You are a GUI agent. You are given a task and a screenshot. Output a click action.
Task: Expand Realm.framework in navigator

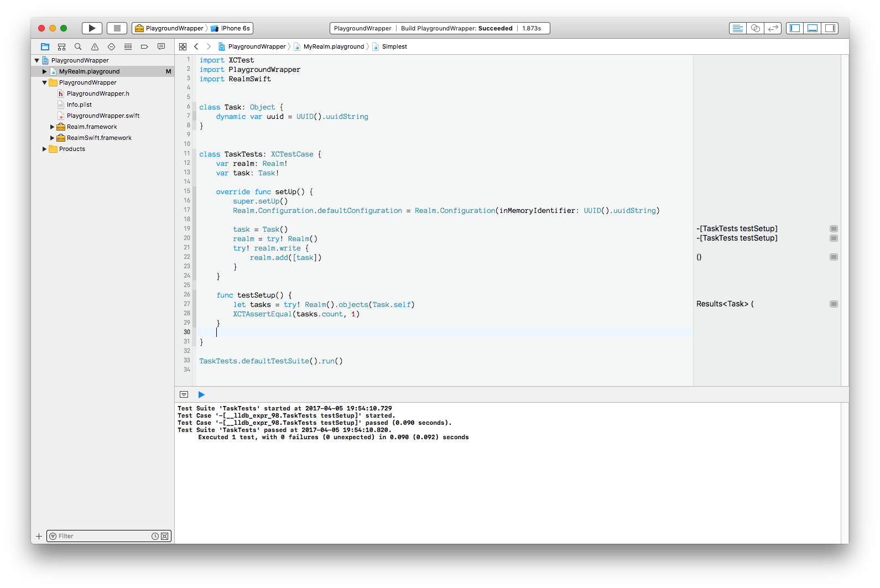click(x=53, y=127)
